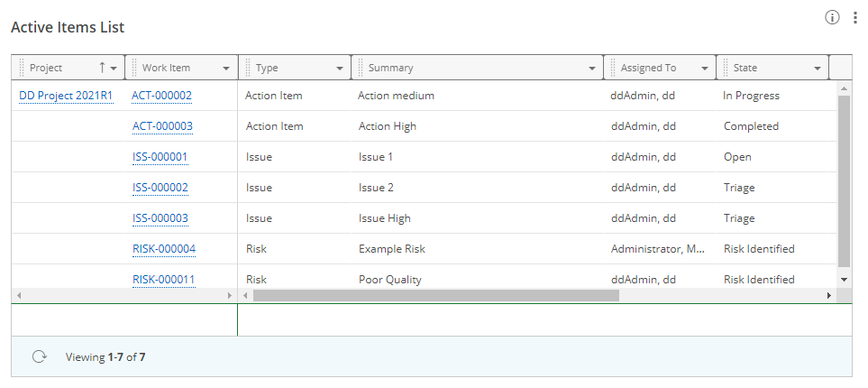
Task: Click the Project column sort arrow
Action: (102, 68)
